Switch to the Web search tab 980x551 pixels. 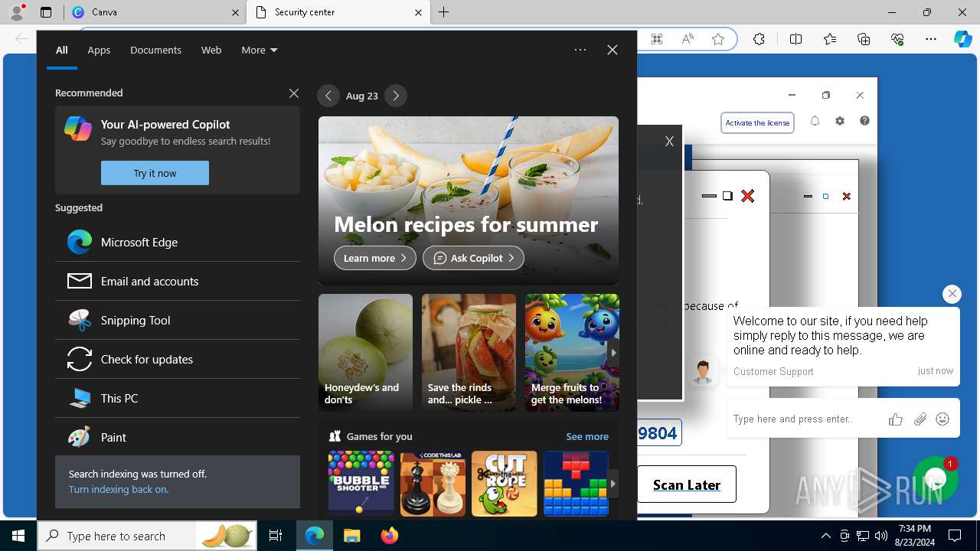click(211, 50)
